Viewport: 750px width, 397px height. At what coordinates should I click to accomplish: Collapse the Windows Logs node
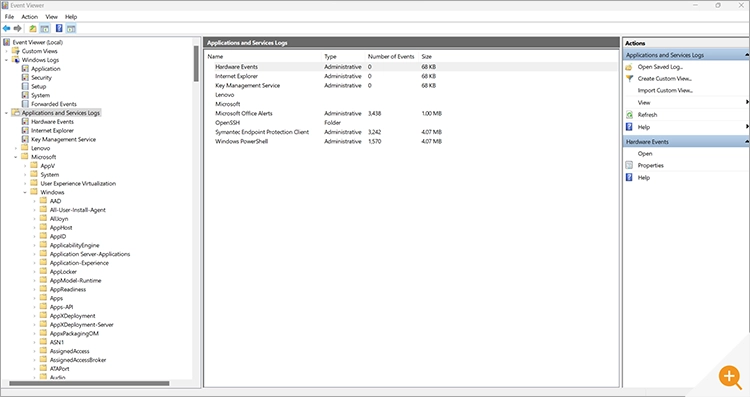pyautogui.click(x=6, y=60)
